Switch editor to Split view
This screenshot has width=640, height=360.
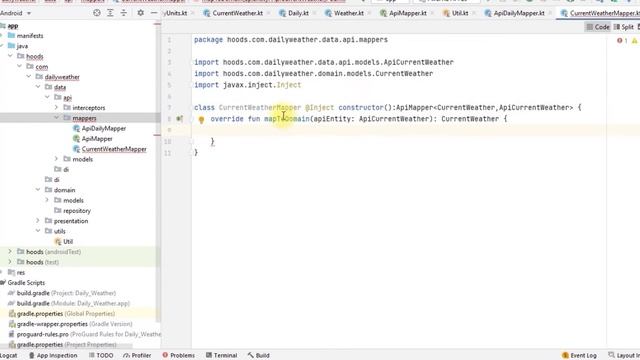click(x=624, y=27)
